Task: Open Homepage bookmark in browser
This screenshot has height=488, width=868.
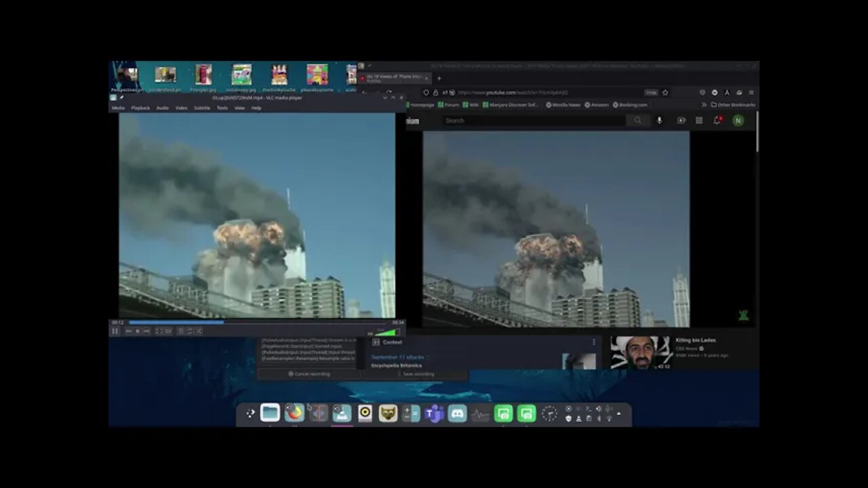Action: coord(420,105)
